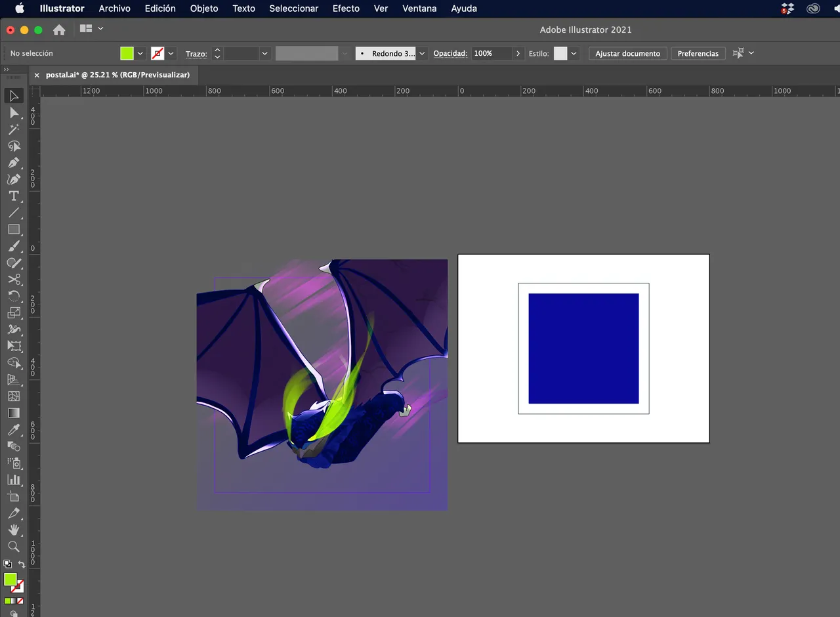The height and width of the screenshot is (617, 840).
Task: Set paint mode to Color
Action: [x=7, y=601]
